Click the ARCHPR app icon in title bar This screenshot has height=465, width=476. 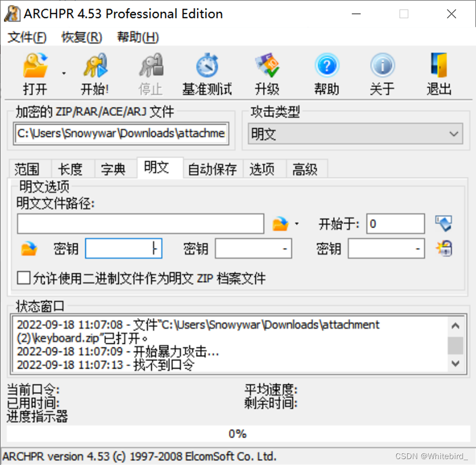[12, 14]
